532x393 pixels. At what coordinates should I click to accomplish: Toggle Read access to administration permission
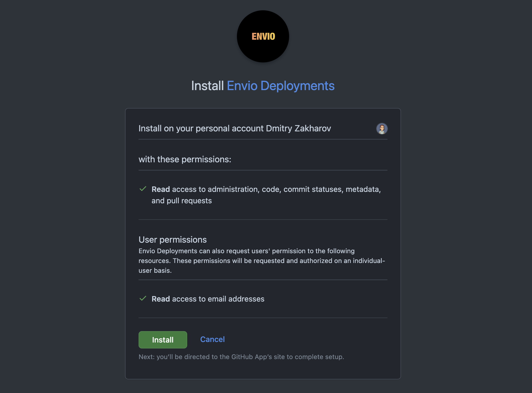tap(143, 189)
